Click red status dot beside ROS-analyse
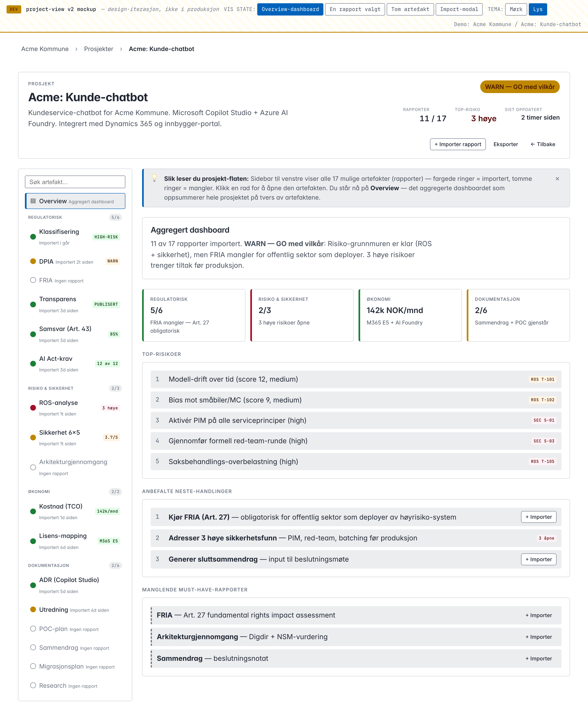 coord(33,408)
